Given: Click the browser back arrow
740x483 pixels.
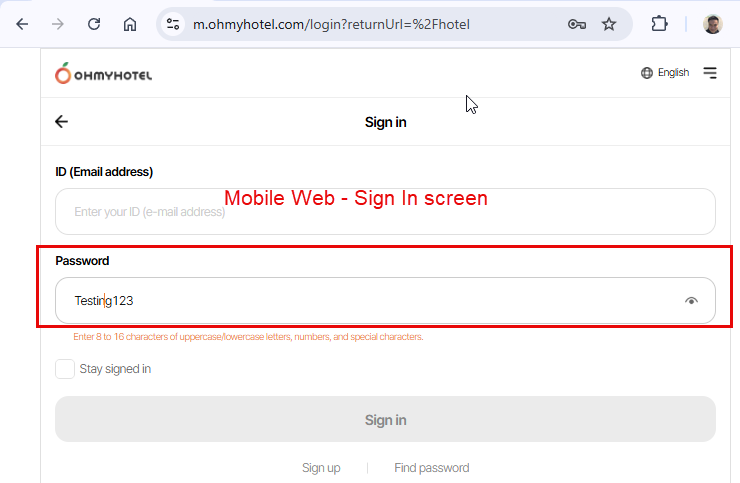Looking at the screenshot, I should click(22, 24).
